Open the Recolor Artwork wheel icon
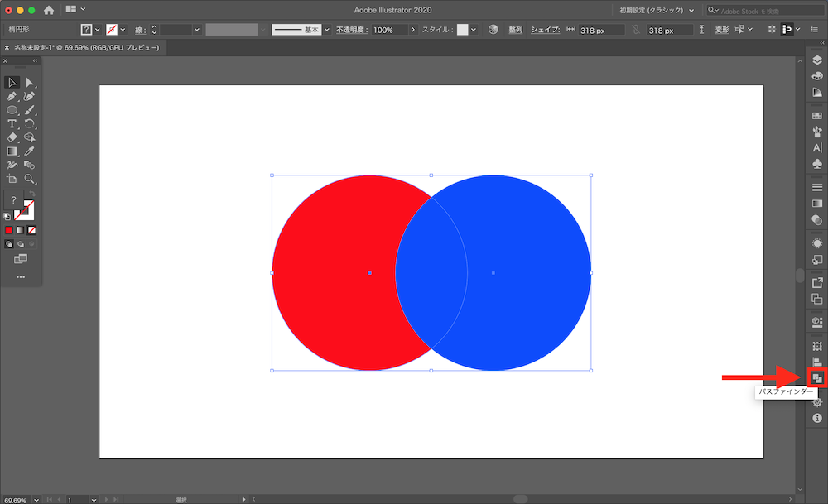The image size is (828, 504). 493,30
